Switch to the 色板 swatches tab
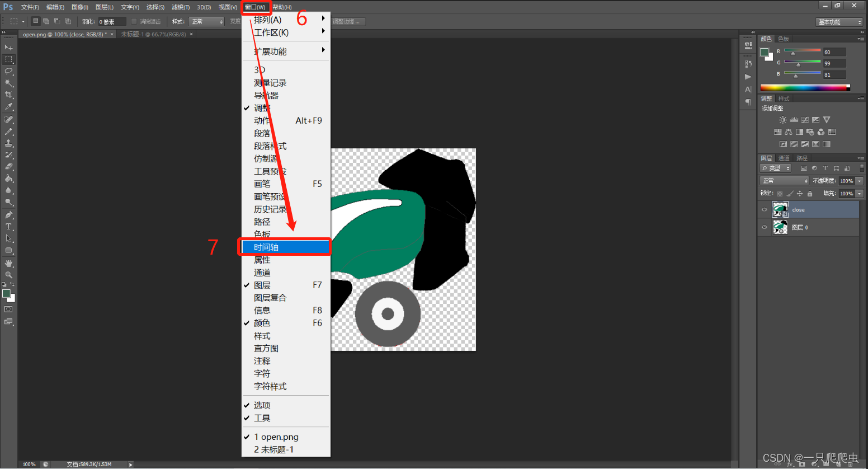868x469 pixels. click(x=784, y=39)
